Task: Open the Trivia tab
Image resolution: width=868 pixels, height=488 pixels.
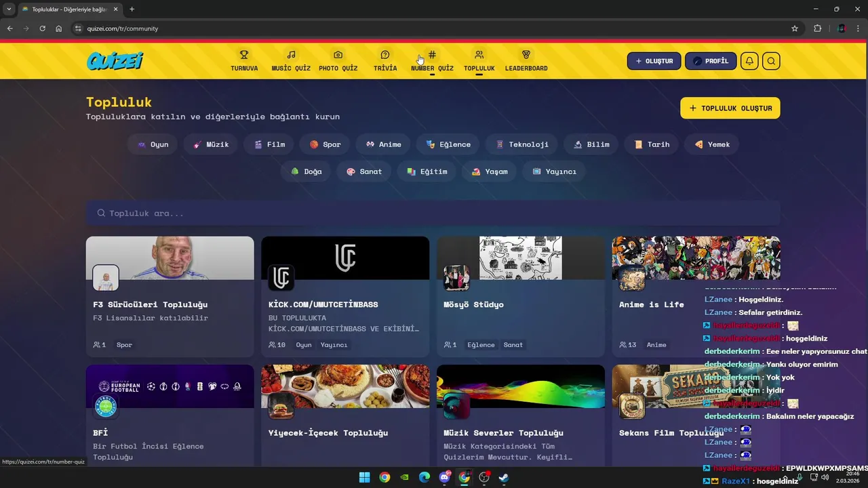Action: (x=385, y=61)
